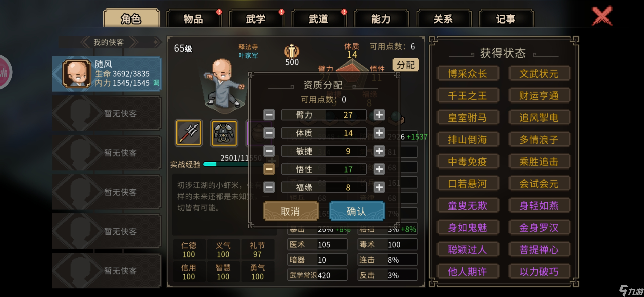
Task: Click the plus icon for 臂力
Action: tap(379, 115)
